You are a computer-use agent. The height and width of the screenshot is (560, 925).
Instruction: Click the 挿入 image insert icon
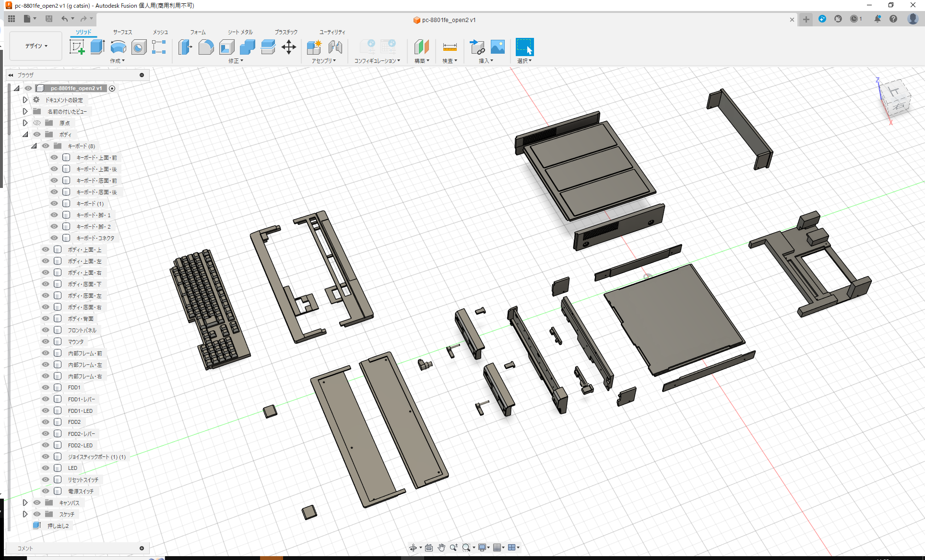[498, 47]
